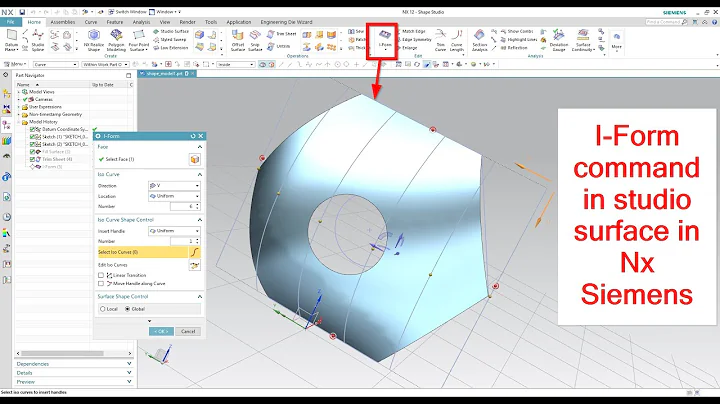Click the Studio Surface command

171,31
